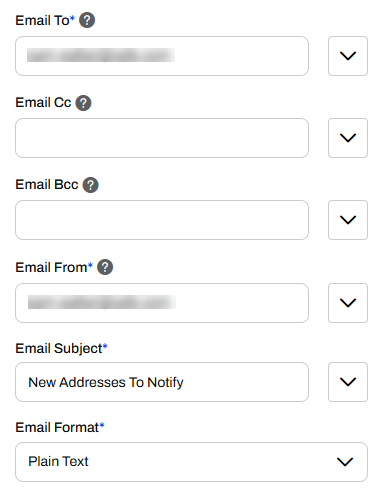Click into the empty Email Cc field
This screenshot has height=494, width=382.
tap(162, 138)
